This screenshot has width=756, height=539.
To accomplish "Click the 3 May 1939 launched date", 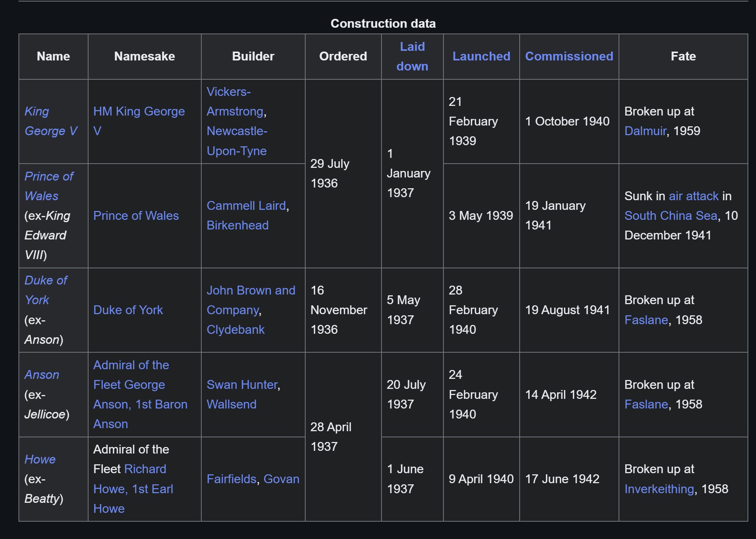I will coord(481,216).
